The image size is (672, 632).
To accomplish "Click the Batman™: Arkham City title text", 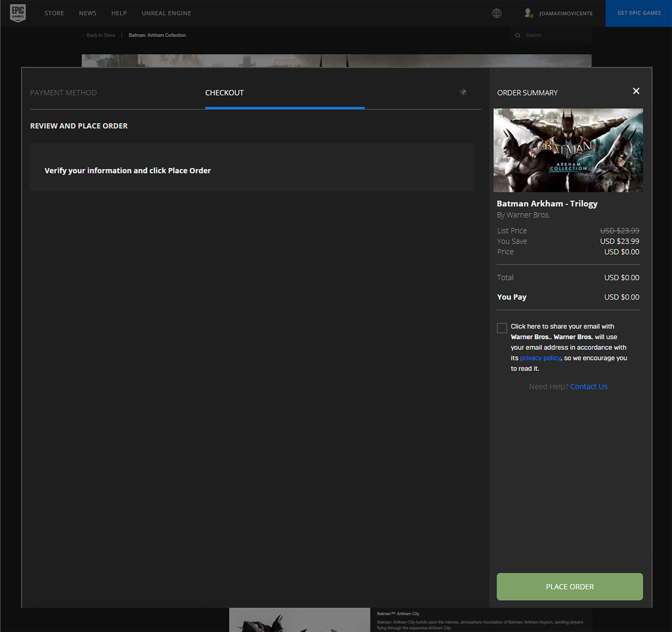I will [x=398, y=613].
